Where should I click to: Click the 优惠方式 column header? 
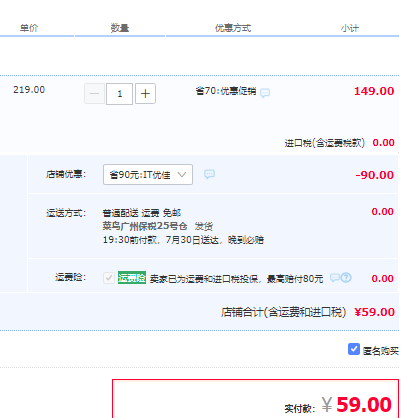pos(233,28)
